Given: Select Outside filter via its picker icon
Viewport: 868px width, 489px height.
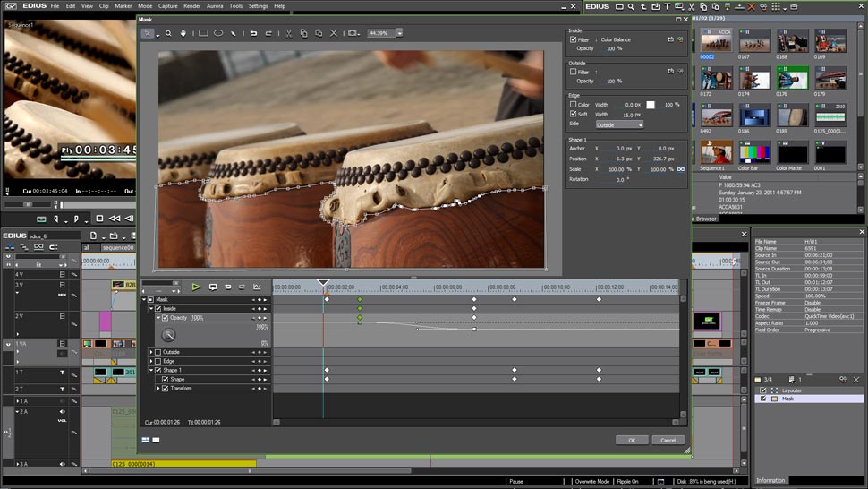Looking at the screenshot, I should pyautogui.click(x=670, y=72).
